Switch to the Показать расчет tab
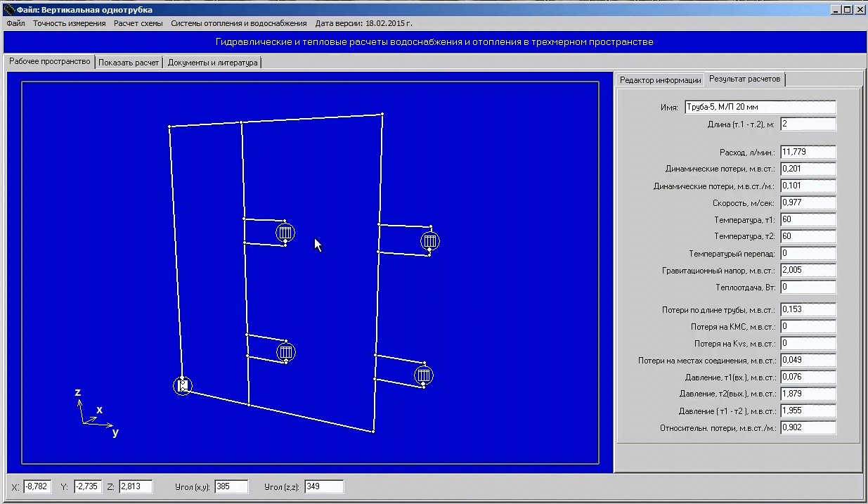868x504 pixels. pyautogui.click(x=129, y=62)
